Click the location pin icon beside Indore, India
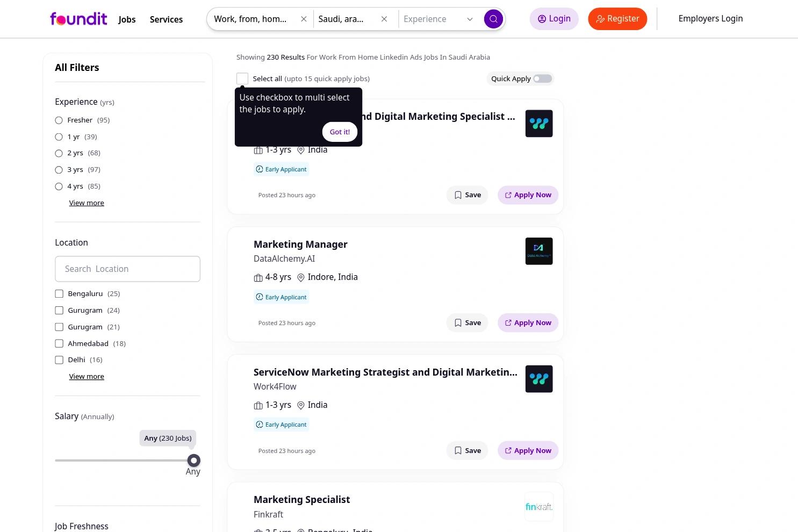The height and width of the screenshot is (532, 798). click(x=301, y=278)
